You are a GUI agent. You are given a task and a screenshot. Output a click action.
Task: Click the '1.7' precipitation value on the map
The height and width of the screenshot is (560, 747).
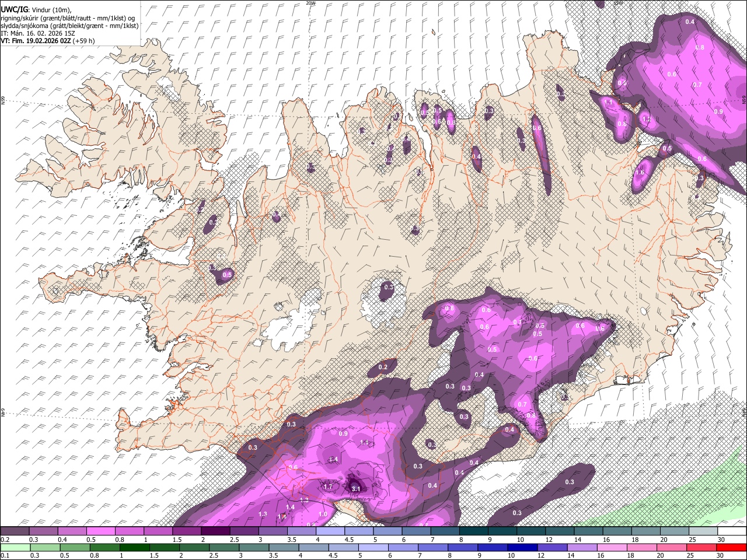click(x=328, y=487)
